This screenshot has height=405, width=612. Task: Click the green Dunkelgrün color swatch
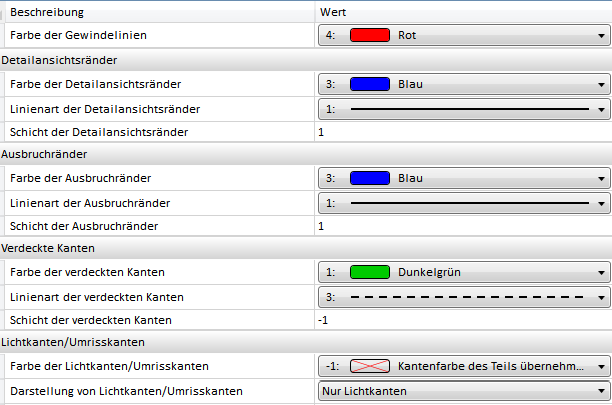click(368, 273)
